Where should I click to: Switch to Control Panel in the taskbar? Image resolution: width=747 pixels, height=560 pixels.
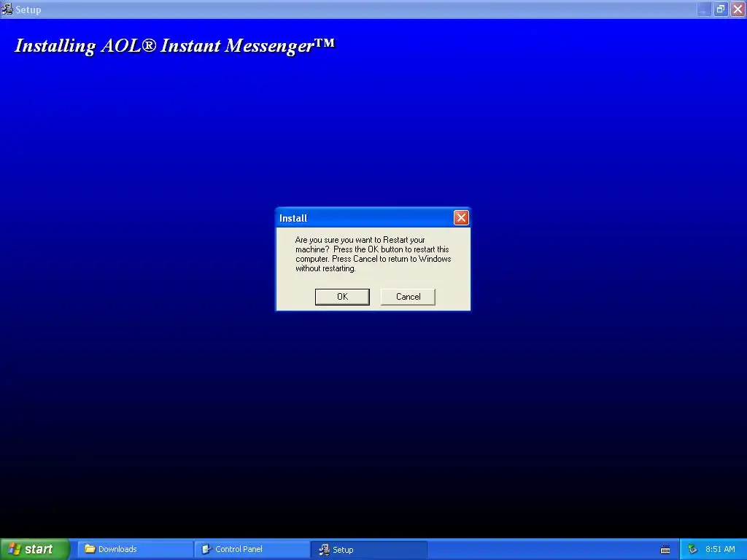coord(252,549)
